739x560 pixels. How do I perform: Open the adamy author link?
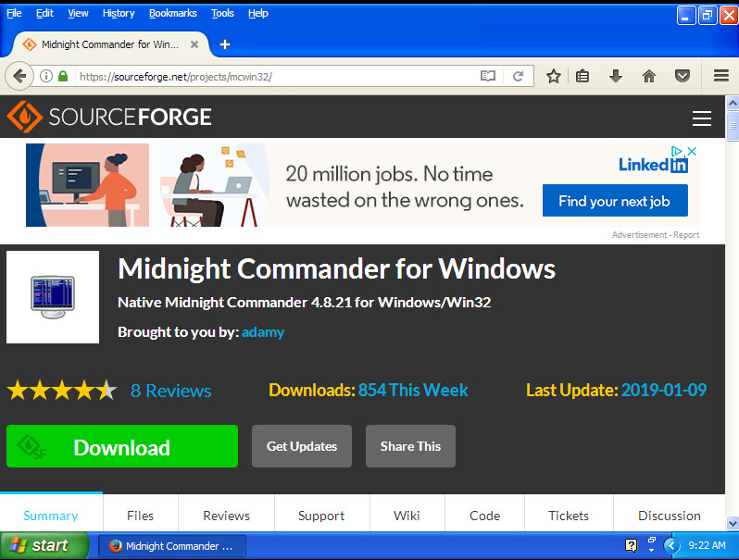(263, 332)
